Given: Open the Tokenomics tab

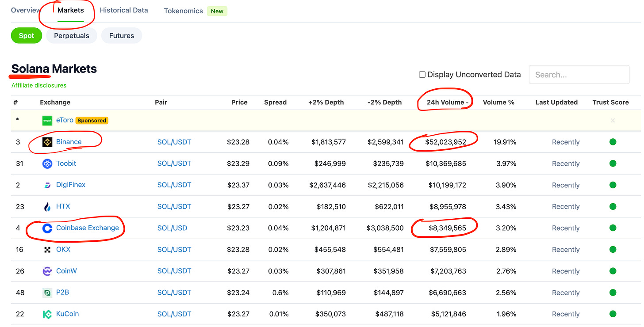Looking at the screenshot, I should (x=184, y=11).
